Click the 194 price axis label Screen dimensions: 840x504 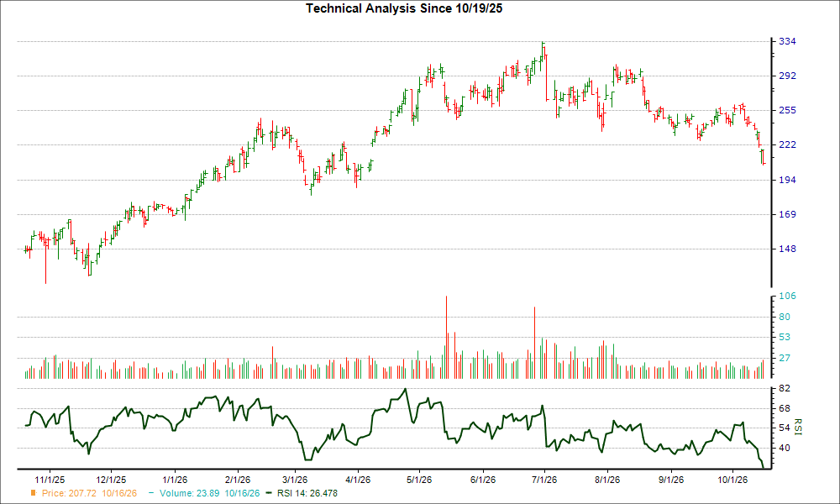click(787, 180)
